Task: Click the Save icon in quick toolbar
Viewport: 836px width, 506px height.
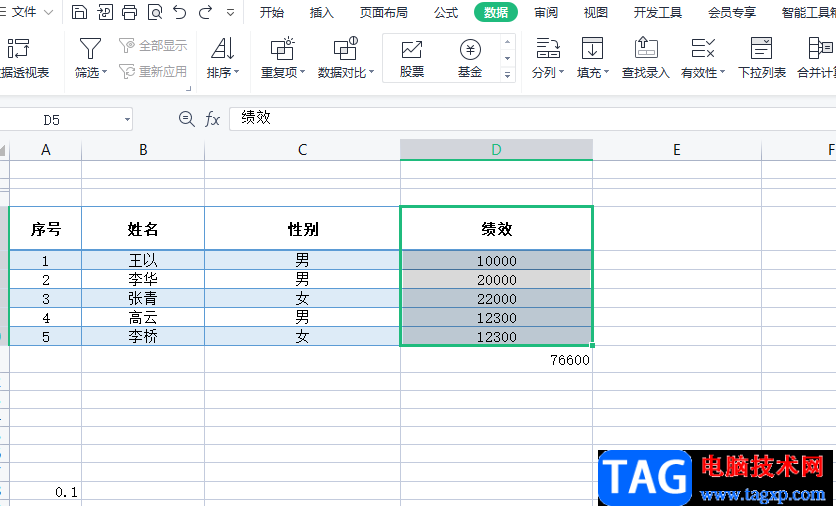Action: [79, 12]
